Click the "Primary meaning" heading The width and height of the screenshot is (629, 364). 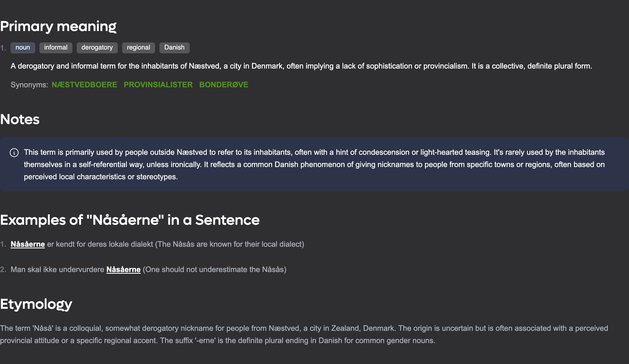pyautogui.click(x=58, y=26)
